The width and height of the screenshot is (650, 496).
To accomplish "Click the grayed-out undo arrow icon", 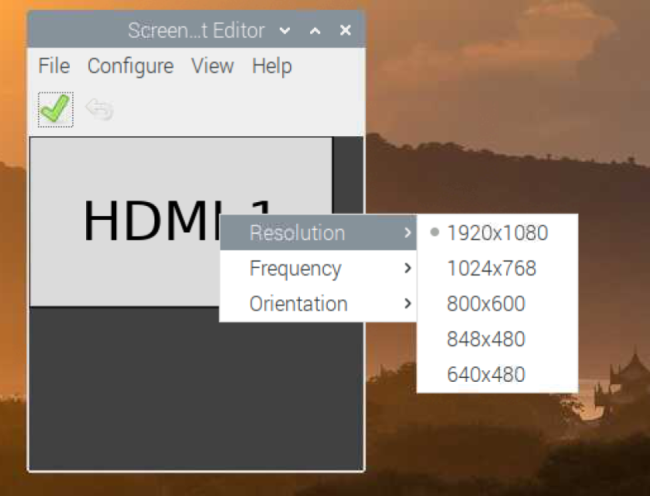I will (x=99, y=109).
